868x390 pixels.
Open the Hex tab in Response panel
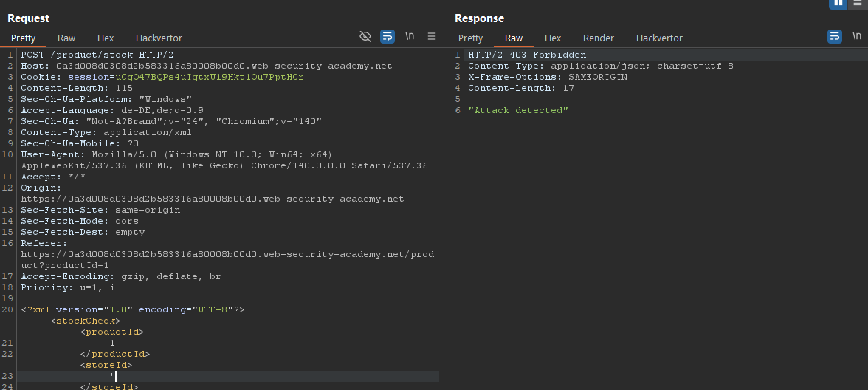tap(553, 38)
